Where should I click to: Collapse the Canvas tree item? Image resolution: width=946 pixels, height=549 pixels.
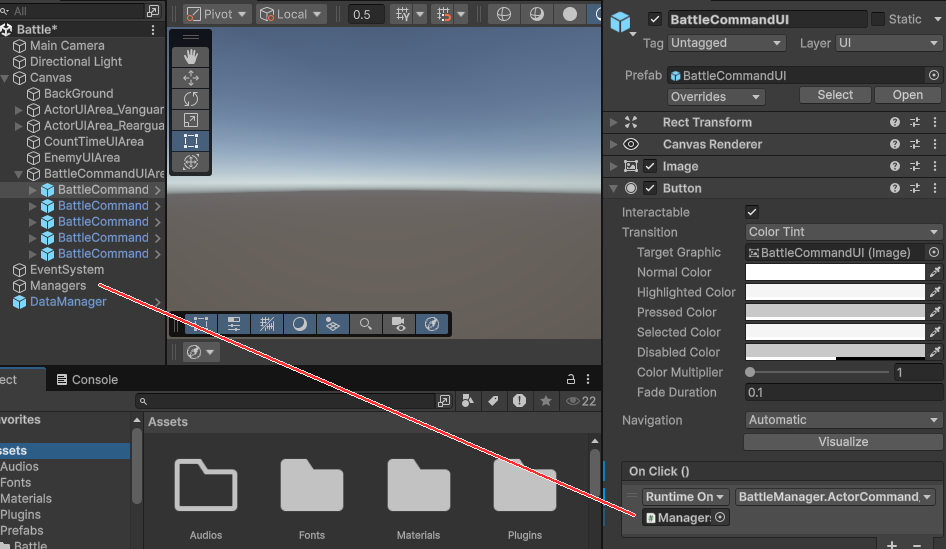tap(6, 78)
